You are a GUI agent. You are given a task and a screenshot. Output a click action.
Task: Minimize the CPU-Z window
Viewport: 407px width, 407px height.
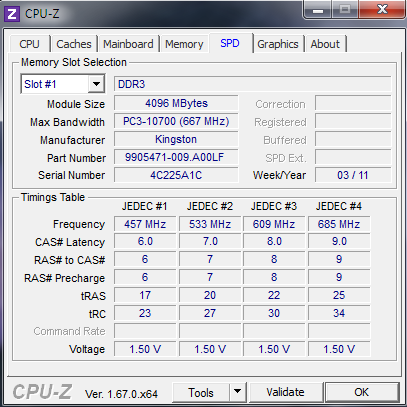pos(318,10)
